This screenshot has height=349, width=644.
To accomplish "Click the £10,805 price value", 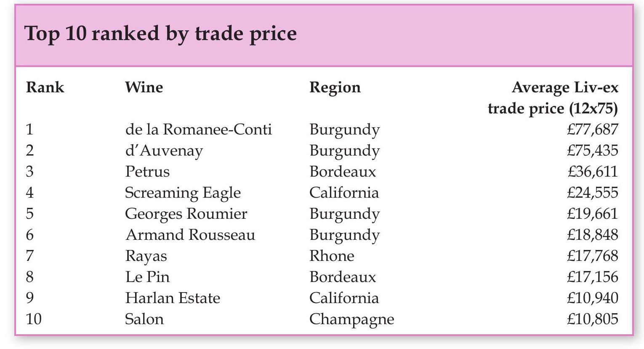I will point(592,319).
